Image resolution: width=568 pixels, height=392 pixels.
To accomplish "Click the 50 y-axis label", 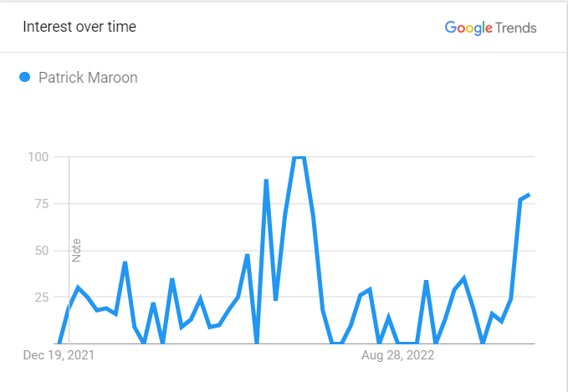I will click(x=42, y=251).
